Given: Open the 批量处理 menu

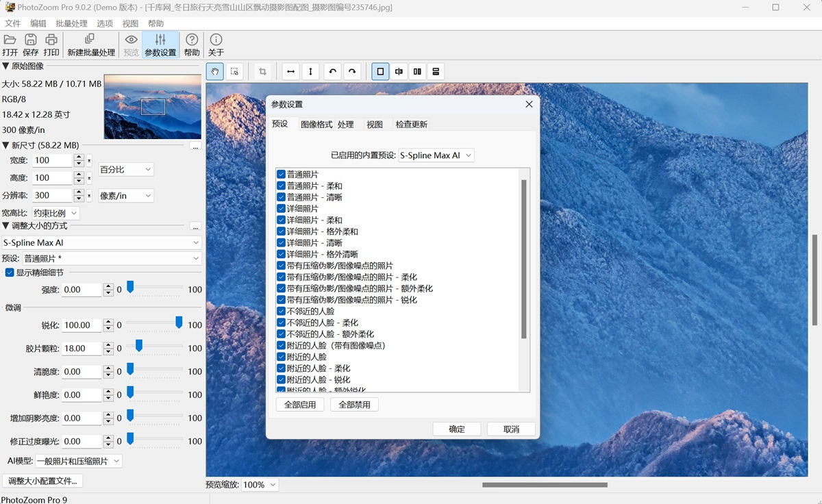Looking at the screenshot, I should (x=71, y=23).
